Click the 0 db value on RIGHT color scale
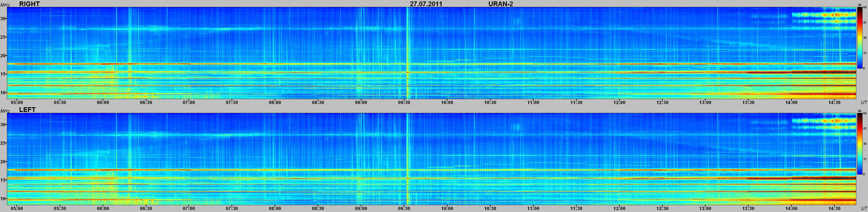Viewport: 868px width, 212px height. [864, 68]
